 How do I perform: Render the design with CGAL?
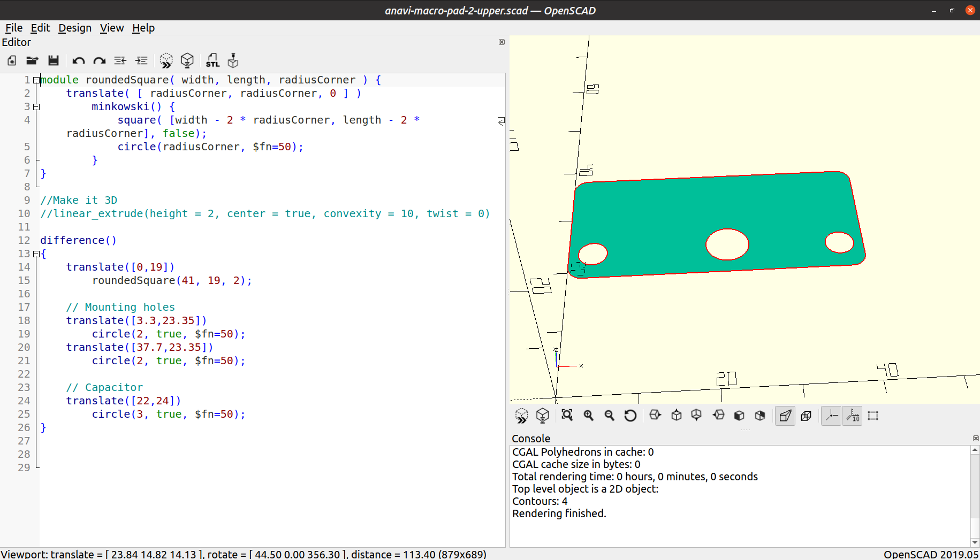[187, 60]
